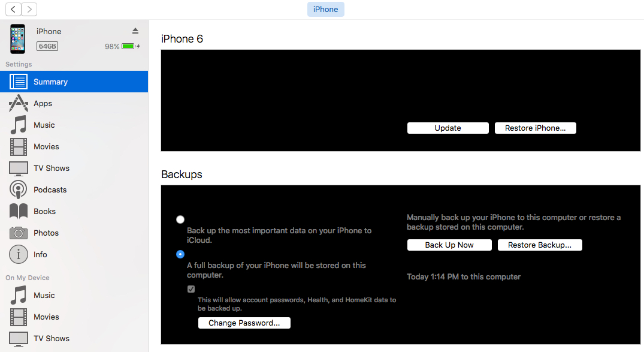Click the green battery charge indicator

(129, 46)
